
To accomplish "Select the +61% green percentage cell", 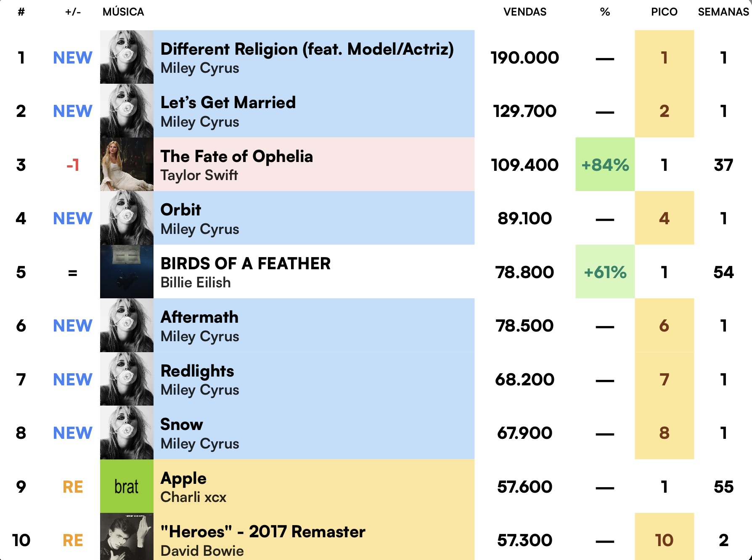I will [605, 271].
